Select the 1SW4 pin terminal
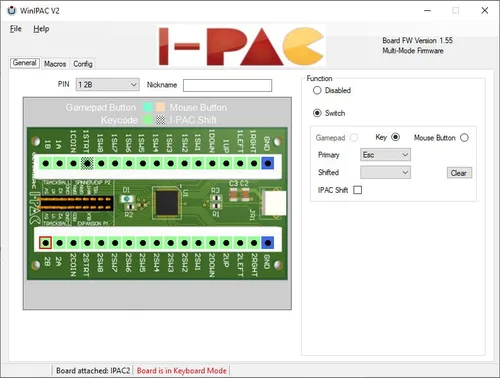Image resolution: width=500 pixels, height=378 pixels. [x=157, y=163]
